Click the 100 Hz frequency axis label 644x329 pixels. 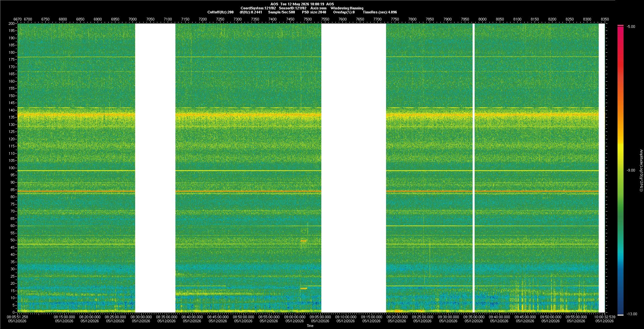(x=12, y=168)
